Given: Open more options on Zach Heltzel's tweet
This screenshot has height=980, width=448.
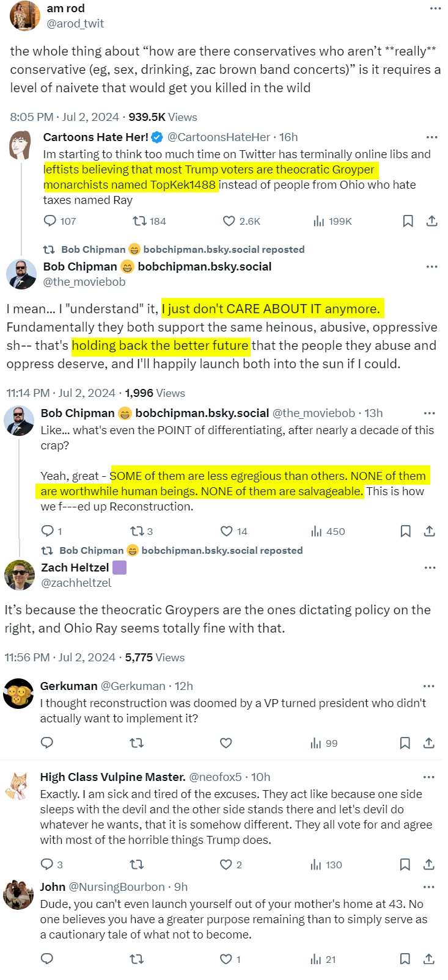Looking at the screenshot, I should point(430,568).
